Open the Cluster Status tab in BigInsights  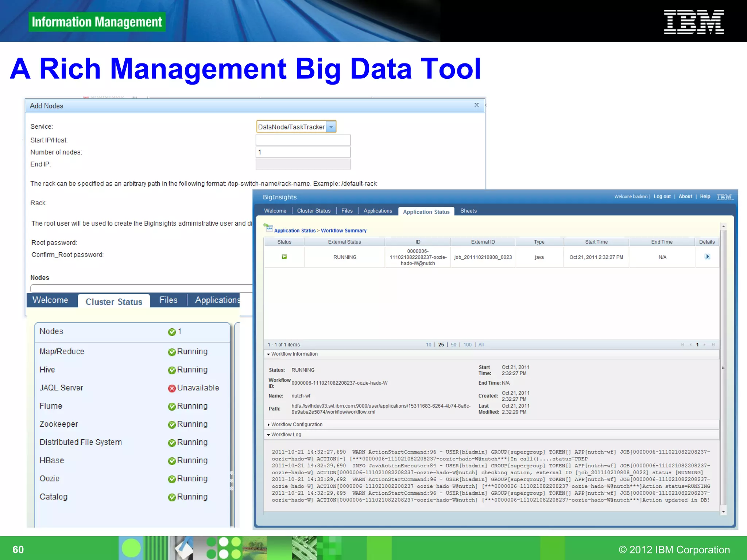point(313,211)
